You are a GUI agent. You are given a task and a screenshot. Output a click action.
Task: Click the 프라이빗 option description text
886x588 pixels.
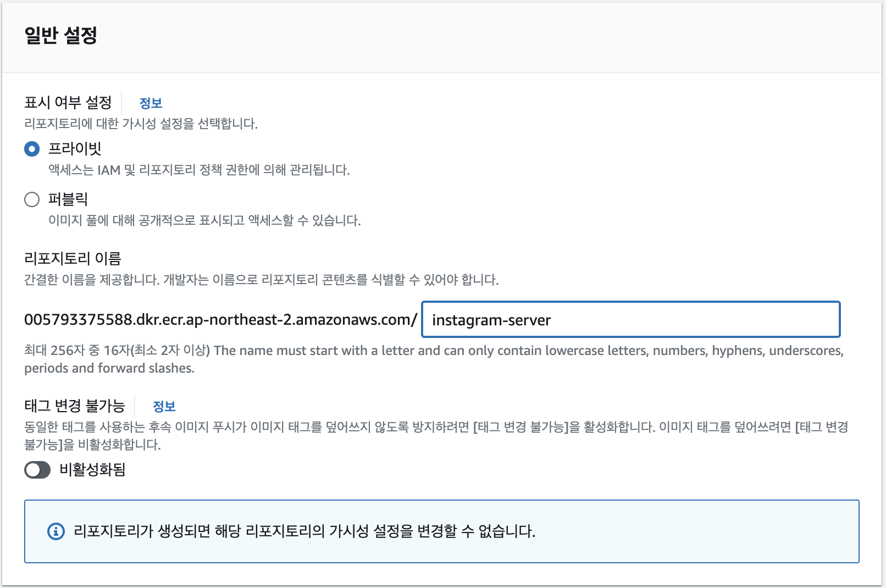[x=199, y=170]
